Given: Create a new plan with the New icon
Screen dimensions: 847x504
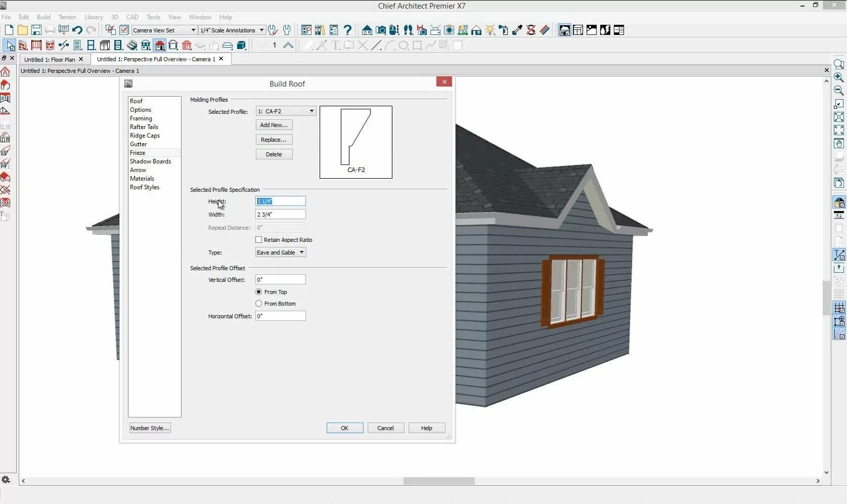Looking at the screenshot, I should click(9, 30).
